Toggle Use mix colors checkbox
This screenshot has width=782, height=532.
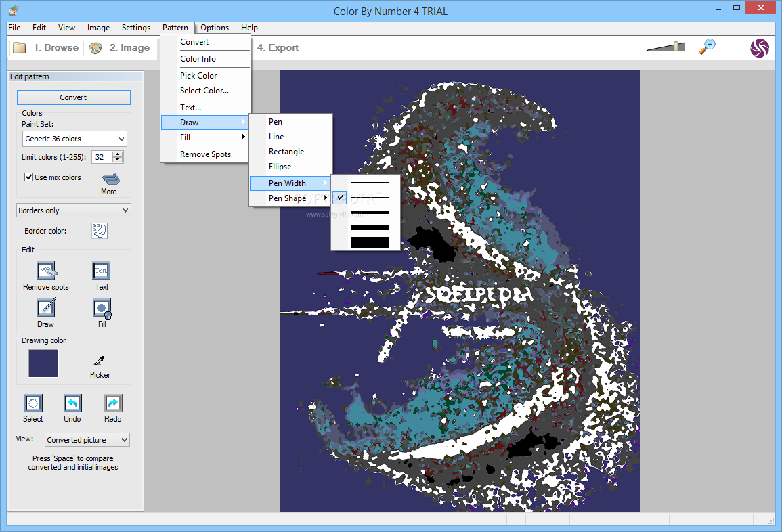(29, 177)
